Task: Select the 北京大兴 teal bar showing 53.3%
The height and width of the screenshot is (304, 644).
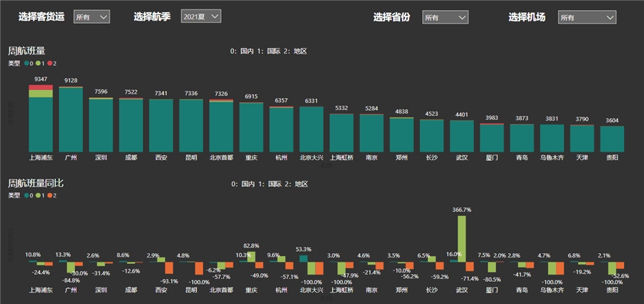Action: click(x=303, y=258)
